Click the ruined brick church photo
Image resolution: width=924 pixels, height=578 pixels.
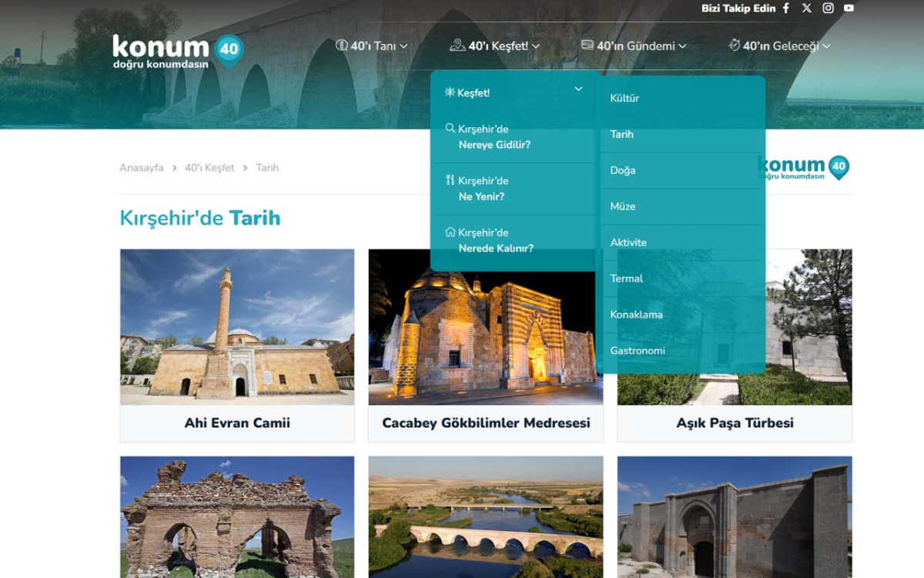point(237,517)
